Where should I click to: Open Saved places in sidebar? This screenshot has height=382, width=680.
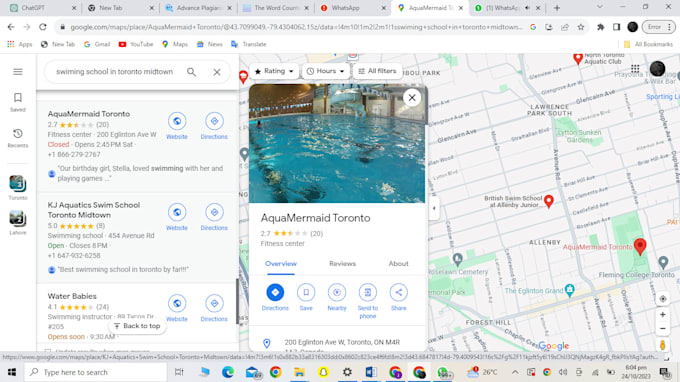coord(18,102)
